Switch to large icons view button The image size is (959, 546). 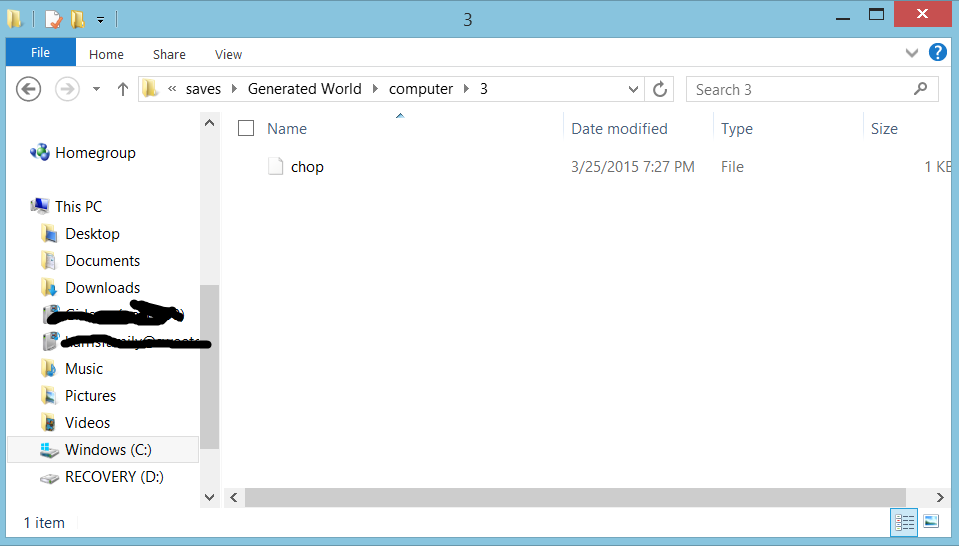click(x=931, y=522)
